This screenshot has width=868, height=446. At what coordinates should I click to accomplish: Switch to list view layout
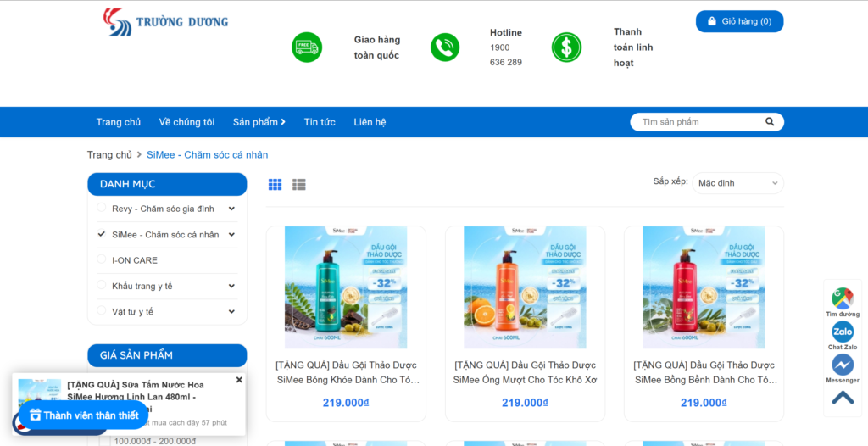[299, 185]
